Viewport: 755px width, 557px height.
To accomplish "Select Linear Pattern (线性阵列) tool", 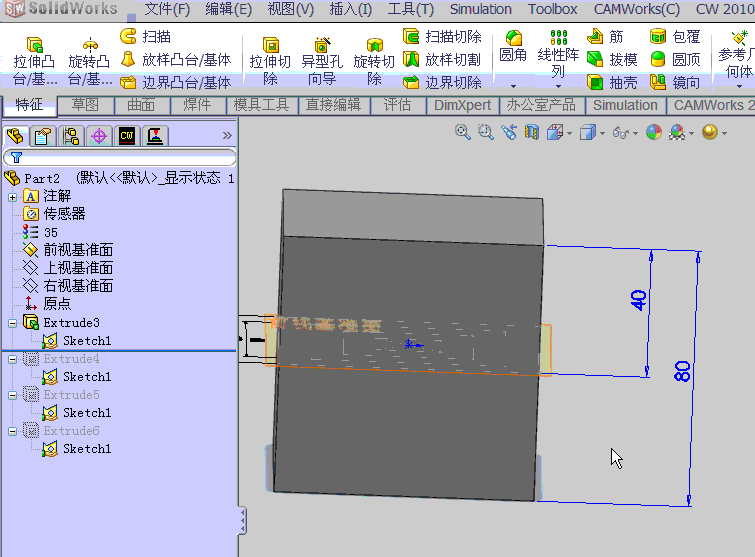I will click(x=558, y=54).
